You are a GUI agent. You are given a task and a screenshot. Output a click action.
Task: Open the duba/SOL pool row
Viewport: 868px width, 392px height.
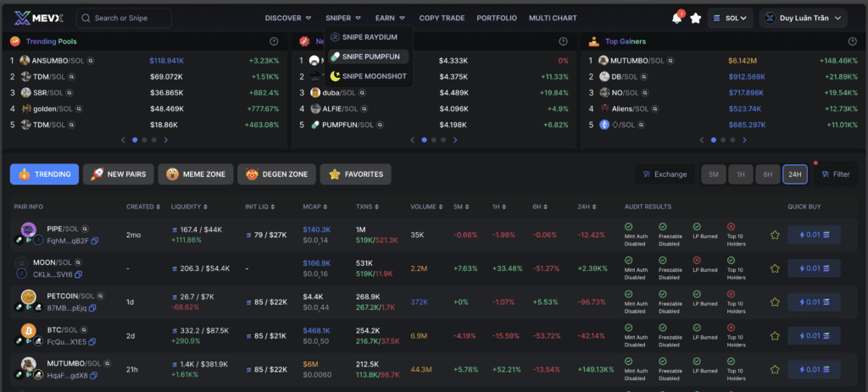pyautogui.click(x=434, y=93)
